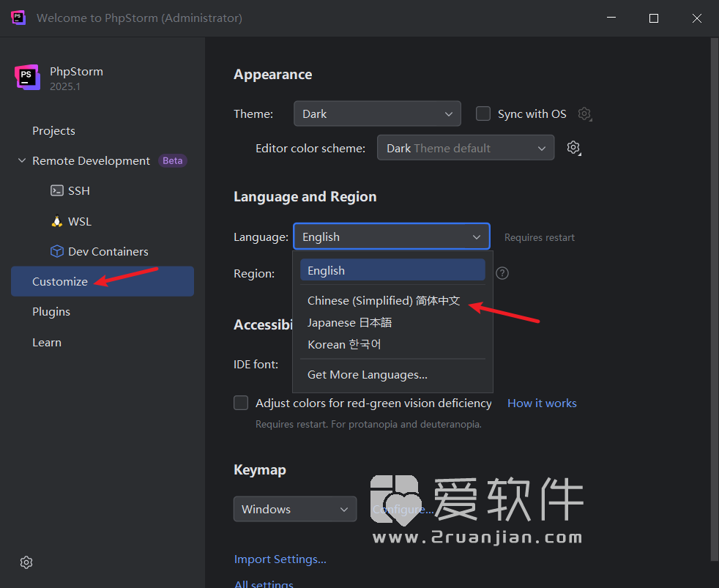719x588 pixels.
Task: Enable Sync with OS checkbox
Action: (x=483, y=113)
